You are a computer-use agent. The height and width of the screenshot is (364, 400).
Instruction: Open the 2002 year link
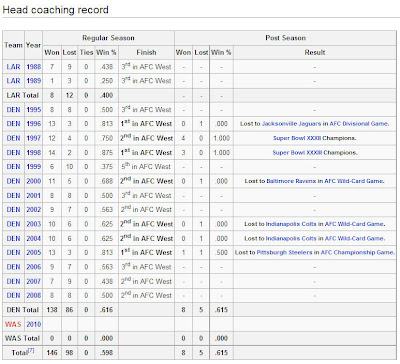(34, 210)
